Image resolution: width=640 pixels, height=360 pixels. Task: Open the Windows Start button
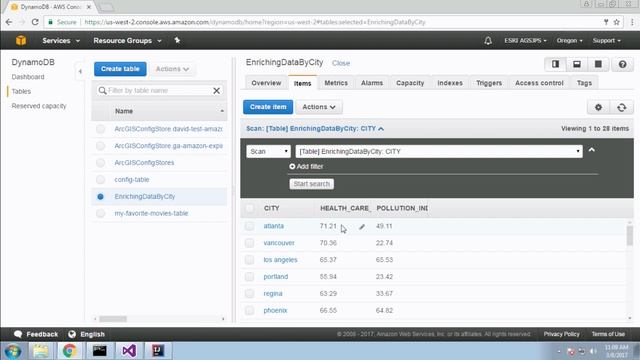pyautogui.click(x=13, y=351)
